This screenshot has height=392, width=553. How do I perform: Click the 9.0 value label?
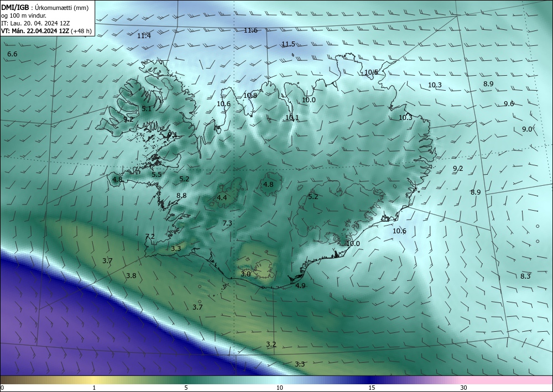(x=527, y=129)
